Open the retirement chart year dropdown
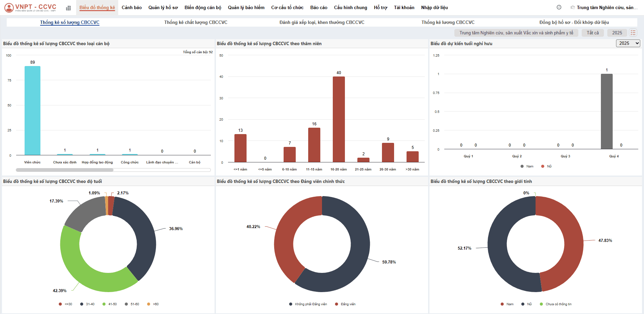 pyautogui.click(x=628, y=43)
